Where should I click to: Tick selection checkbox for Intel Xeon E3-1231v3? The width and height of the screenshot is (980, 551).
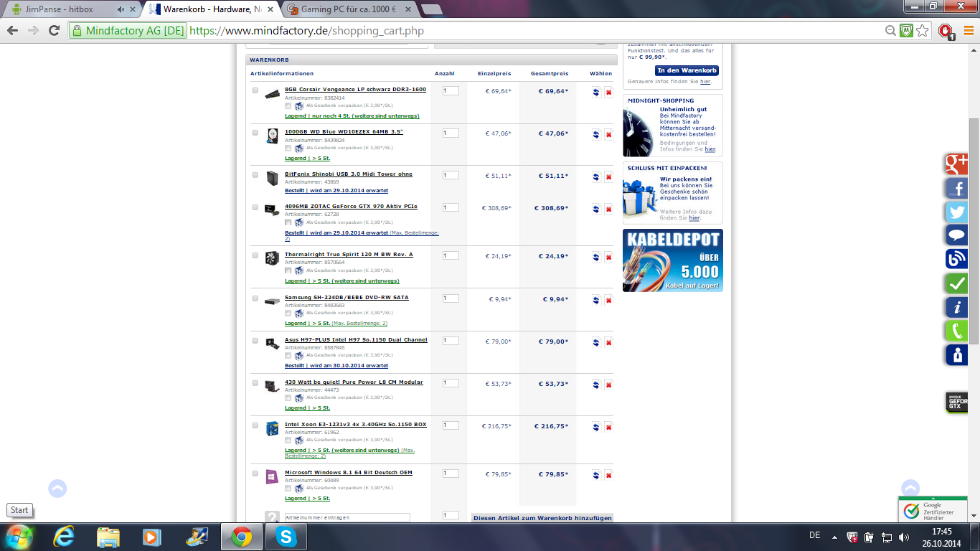[x=255, y=425]
